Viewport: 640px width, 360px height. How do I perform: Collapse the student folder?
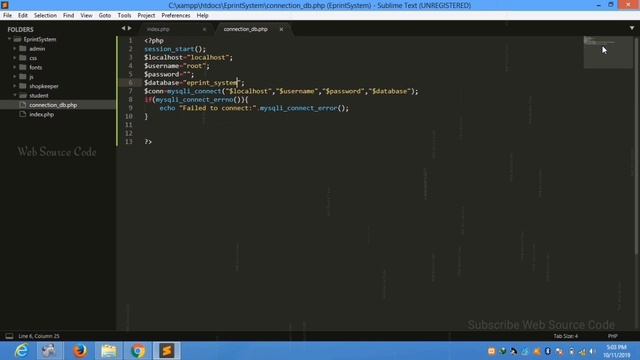[15, 96]
